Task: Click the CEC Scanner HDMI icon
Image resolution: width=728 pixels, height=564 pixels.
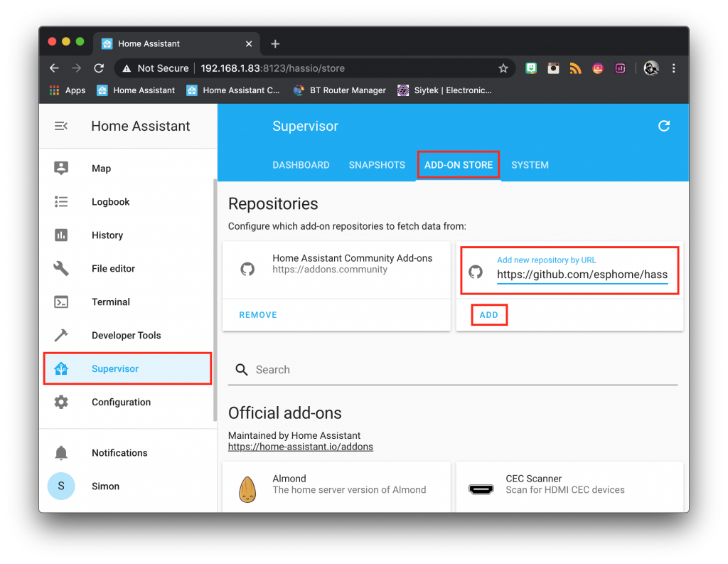Action: [x=481, y=489]
